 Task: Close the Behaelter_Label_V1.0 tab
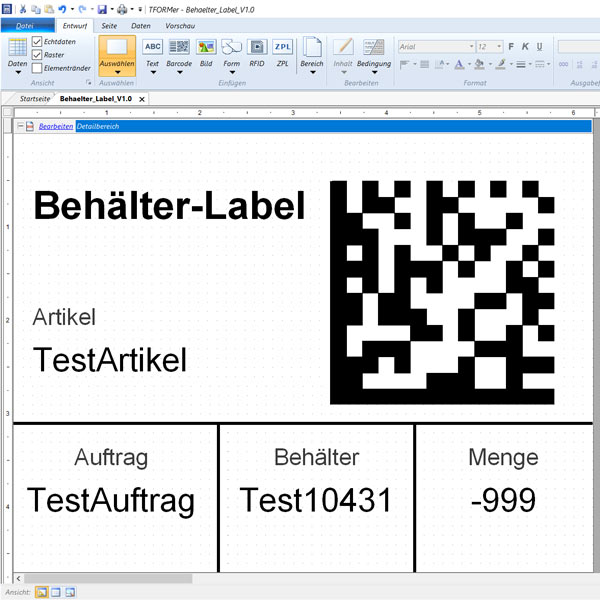pos(142,99)
